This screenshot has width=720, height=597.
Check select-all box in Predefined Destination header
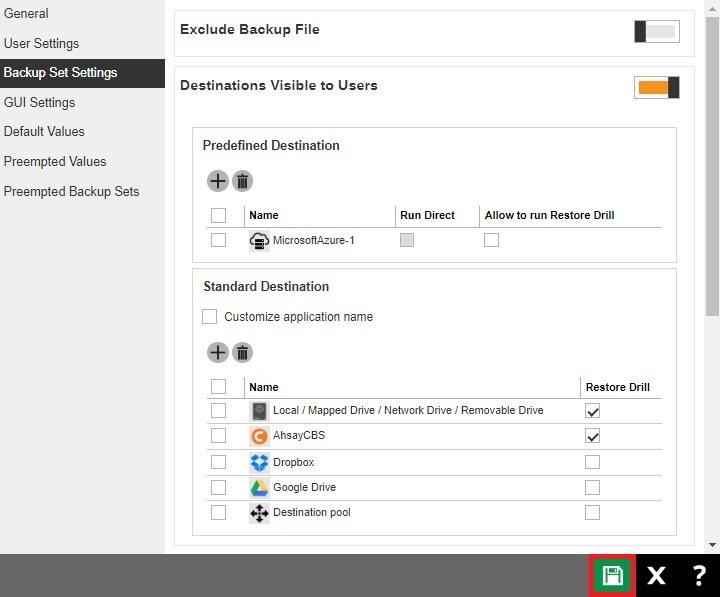[218, 215]
